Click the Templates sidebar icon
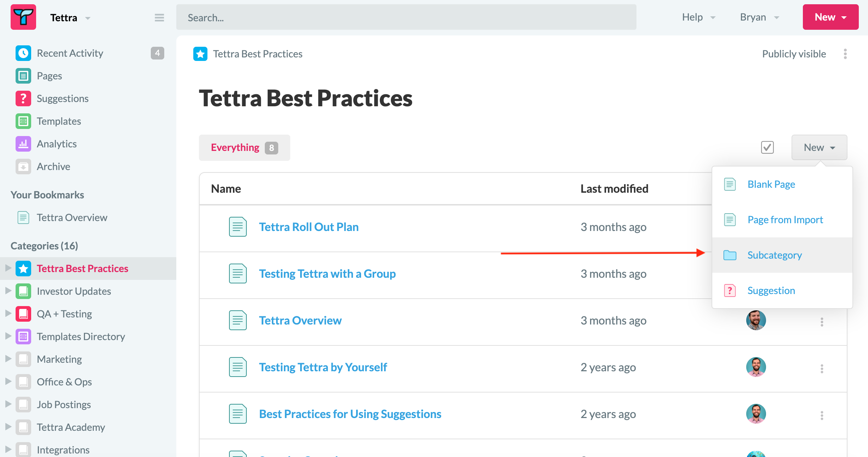Image resolution: width=868 pixels, height=457 pixels. point(23,121)
